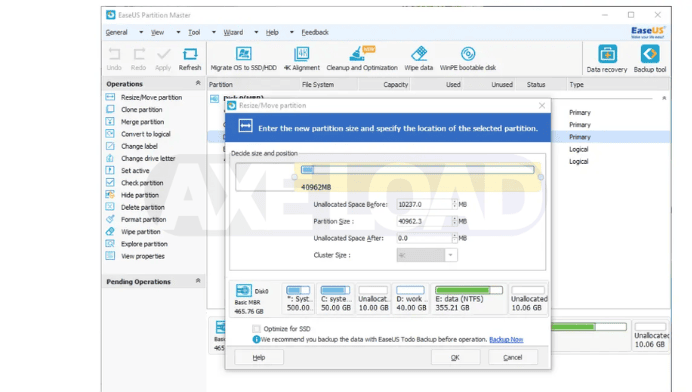Viewport: 692px width, 392px height.
Task: Select the D: work 40.00 GB block
Action: click(x=411, y=298)
